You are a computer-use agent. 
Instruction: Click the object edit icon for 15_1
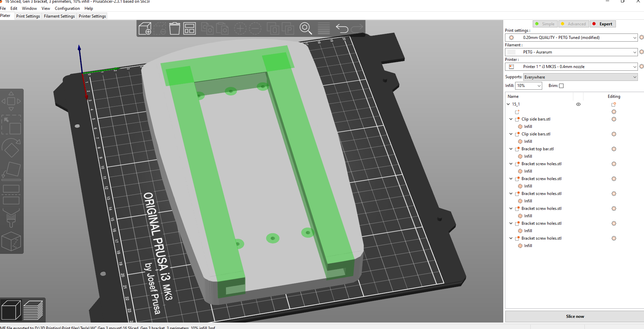pos(614,104)
